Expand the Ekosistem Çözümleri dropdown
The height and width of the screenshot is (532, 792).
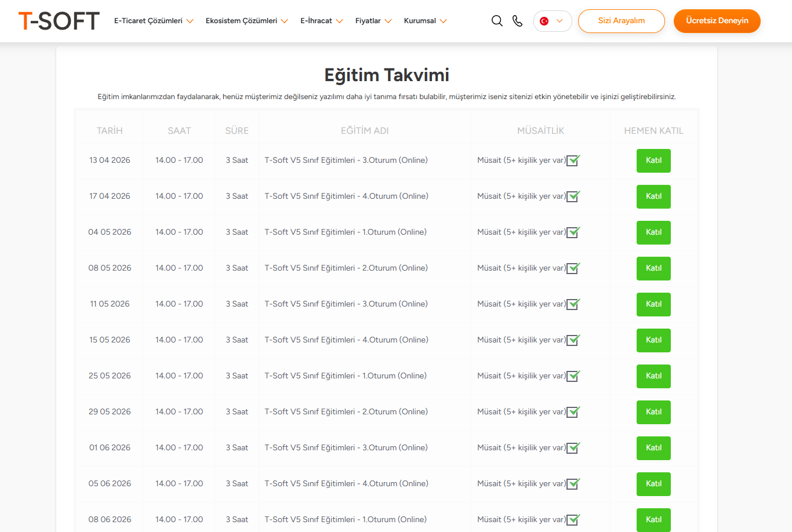coord(246,21)
